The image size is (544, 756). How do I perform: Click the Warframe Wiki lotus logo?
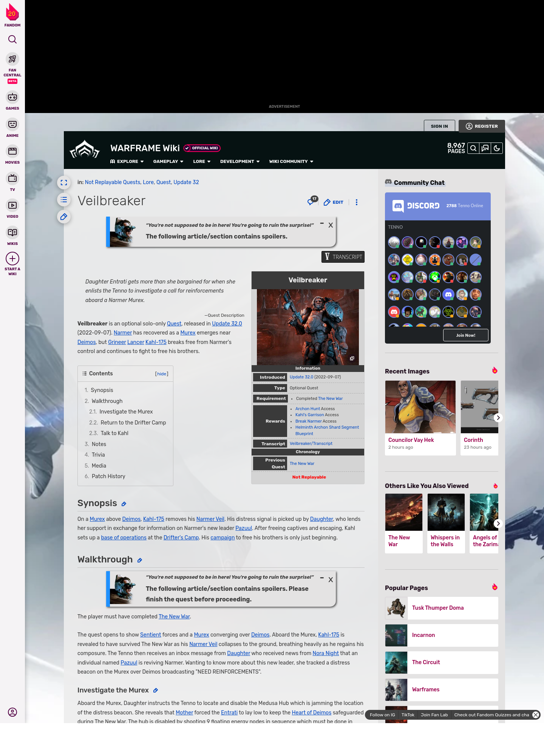coord(85,150)
